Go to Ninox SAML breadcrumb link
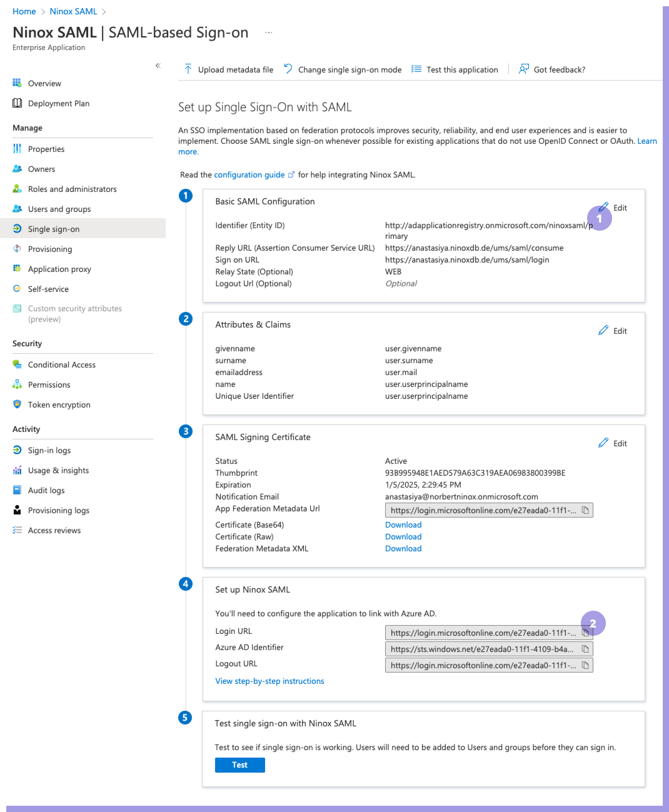Screen dimensions: 669x812 click(73, 11)
